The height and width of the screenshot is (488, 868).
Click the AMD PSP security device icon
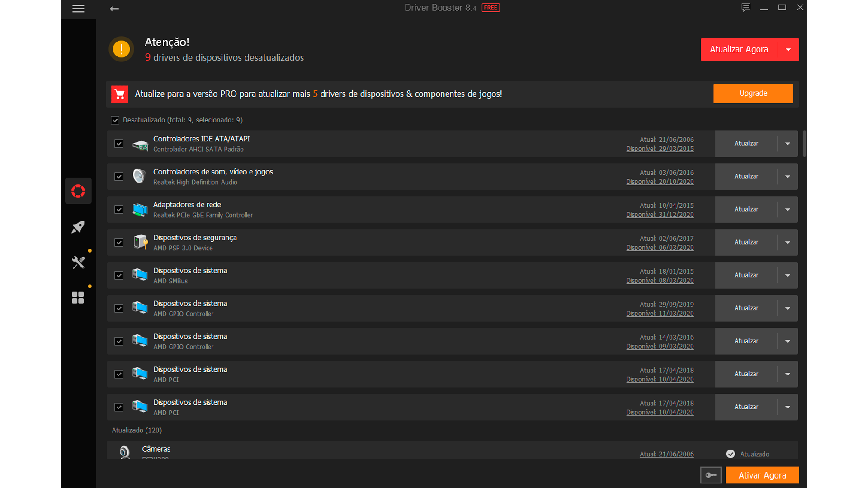141,242
